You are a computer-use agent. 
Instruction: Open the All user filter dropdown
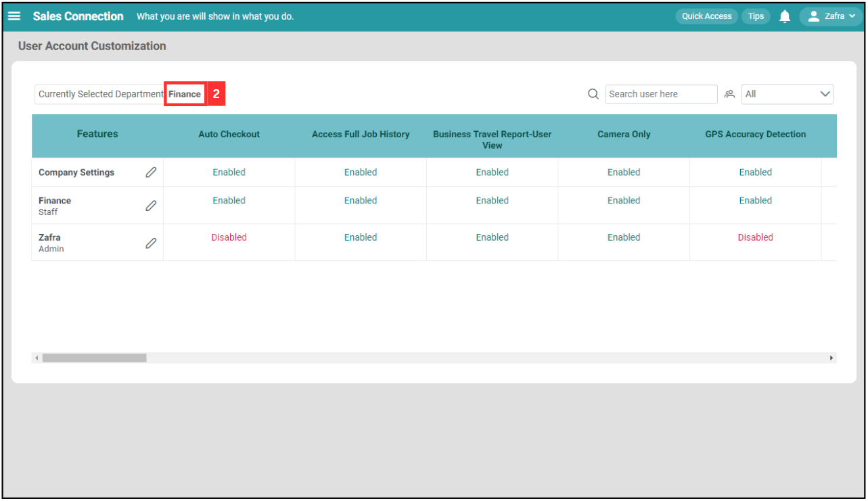pyautogui.click(x=787, y=94)
